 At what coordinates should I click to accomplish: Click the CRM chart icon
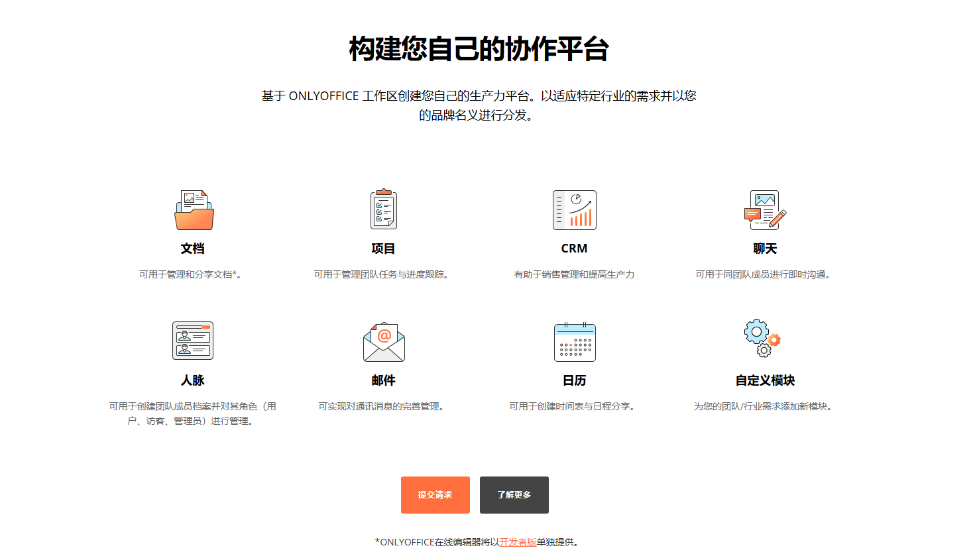tap(575, 210)
